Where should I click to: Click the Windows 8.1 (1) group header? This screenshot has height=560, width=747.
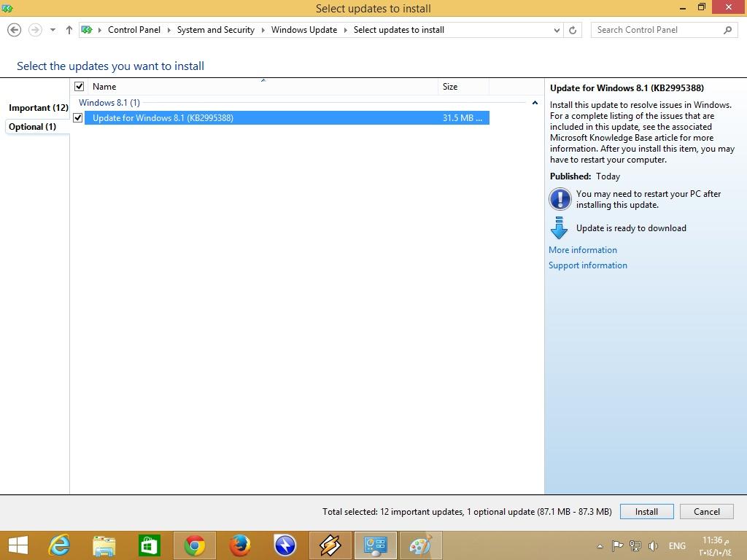click(x=109, y=103)
